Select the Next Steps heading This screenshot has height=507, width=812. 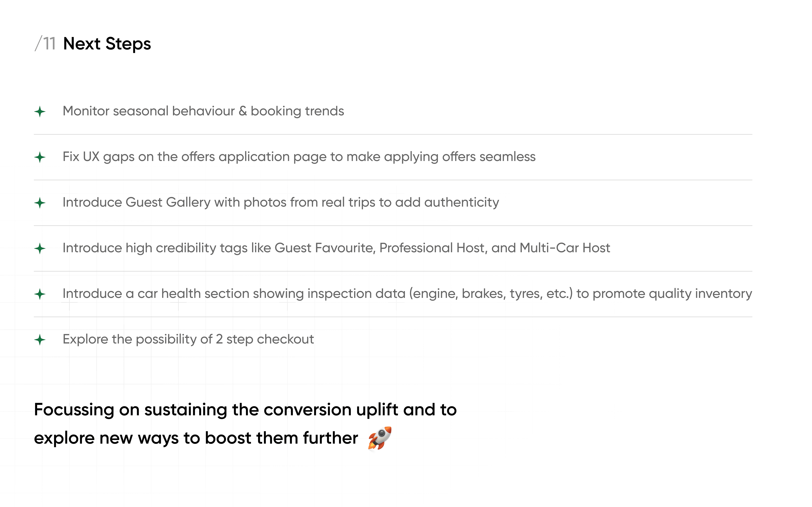tap(107, 44)
